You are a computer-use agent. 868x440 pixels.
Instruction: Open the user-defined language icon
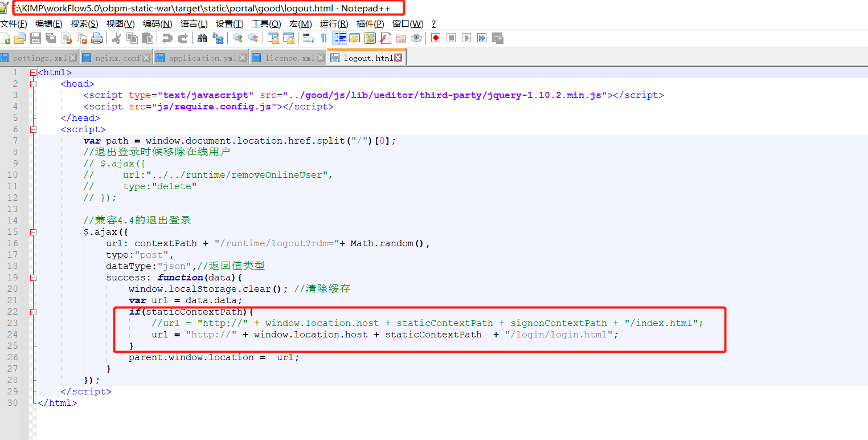click(x=355, y=38)
